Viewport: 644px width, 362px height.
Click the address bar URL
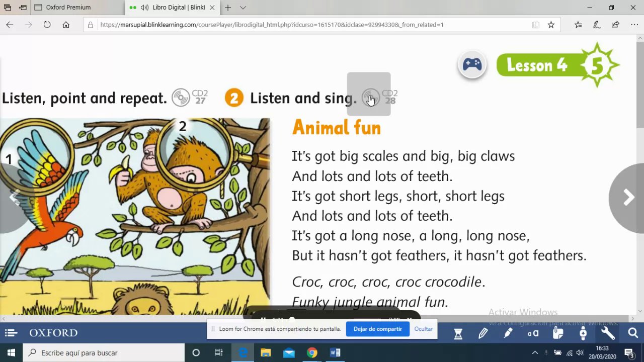(272, 25)
